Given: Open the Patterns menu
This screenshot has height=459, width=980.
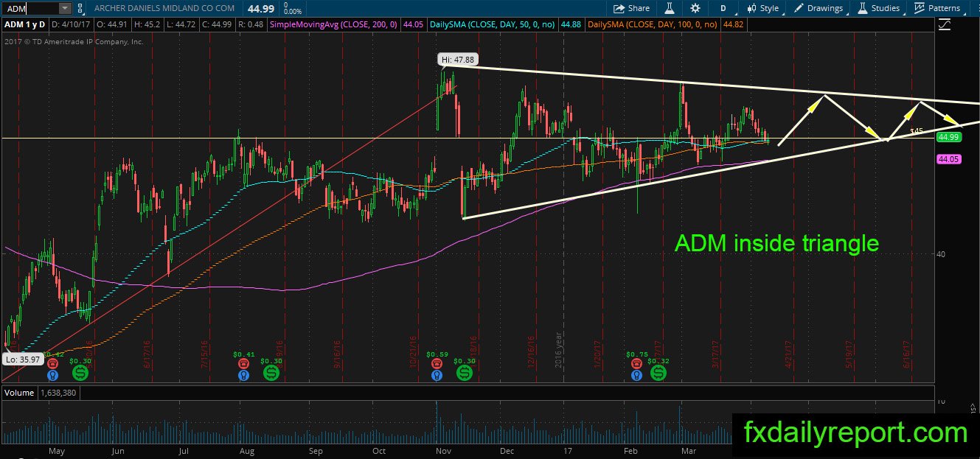Looking at the screenshot, I should coord(936,8).
